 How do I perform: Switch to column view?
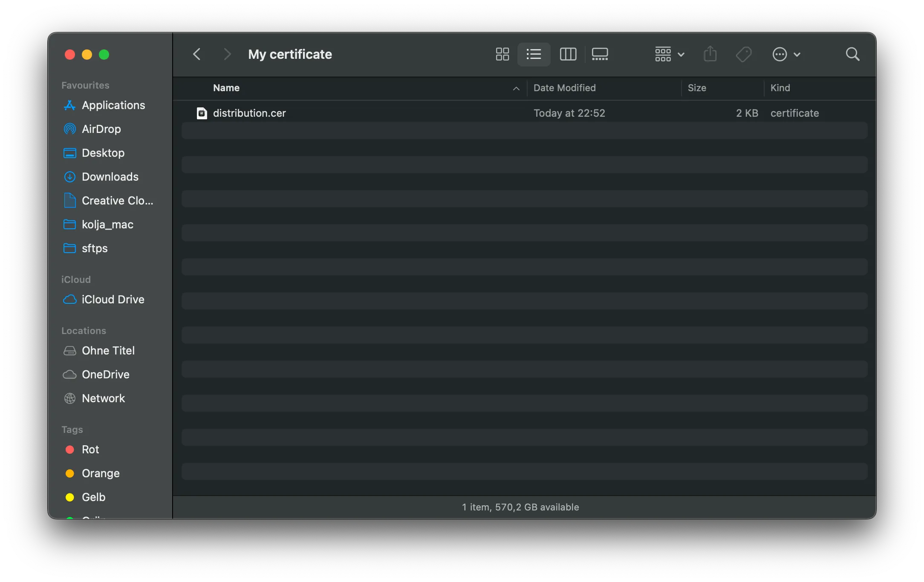point(568,54)
